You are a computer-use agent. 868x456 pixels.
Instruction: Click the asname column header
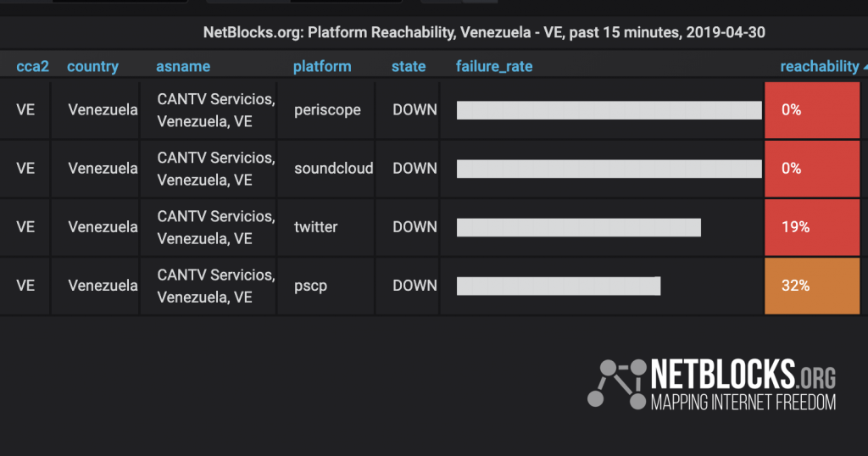183,66
